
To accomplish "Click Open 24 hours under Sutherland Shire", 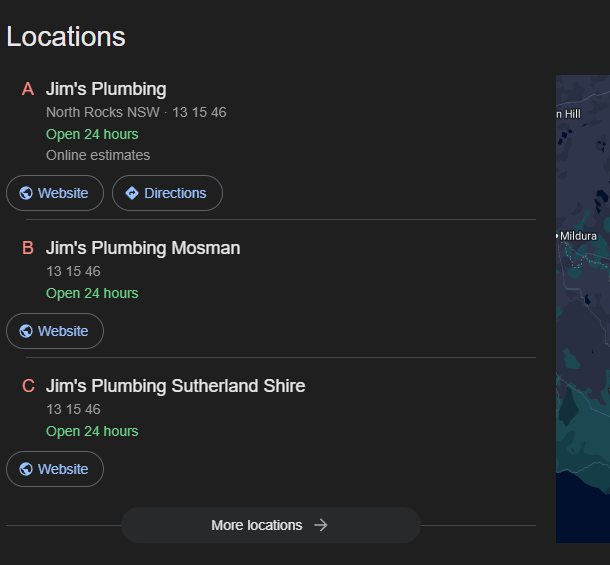I will [x=92, y=431].
